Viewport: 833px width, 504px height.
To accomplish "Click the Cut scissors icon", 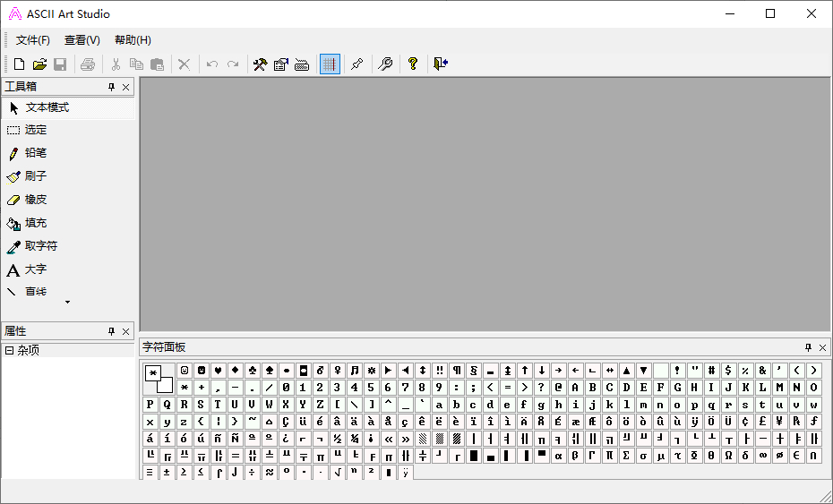I will 116,64.
